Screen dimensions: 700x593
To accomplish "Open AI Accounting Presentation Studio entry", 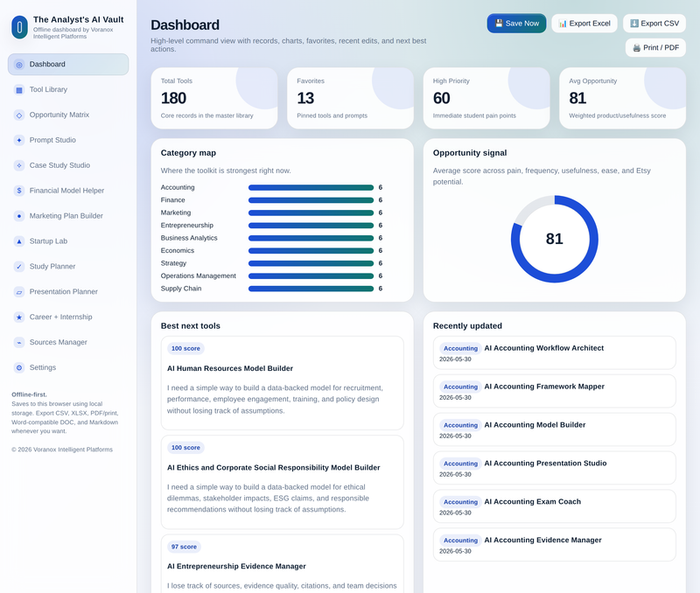I will pos(555,468).
